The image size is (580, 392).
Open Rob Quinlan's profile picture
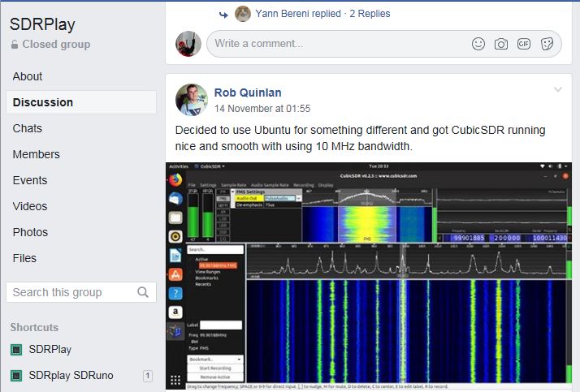(x=192, y=100)
